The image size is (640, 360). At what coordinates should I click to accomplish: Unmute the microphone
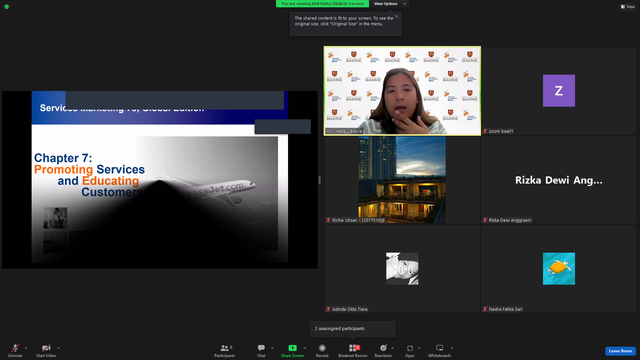click(x=15, y=350)
